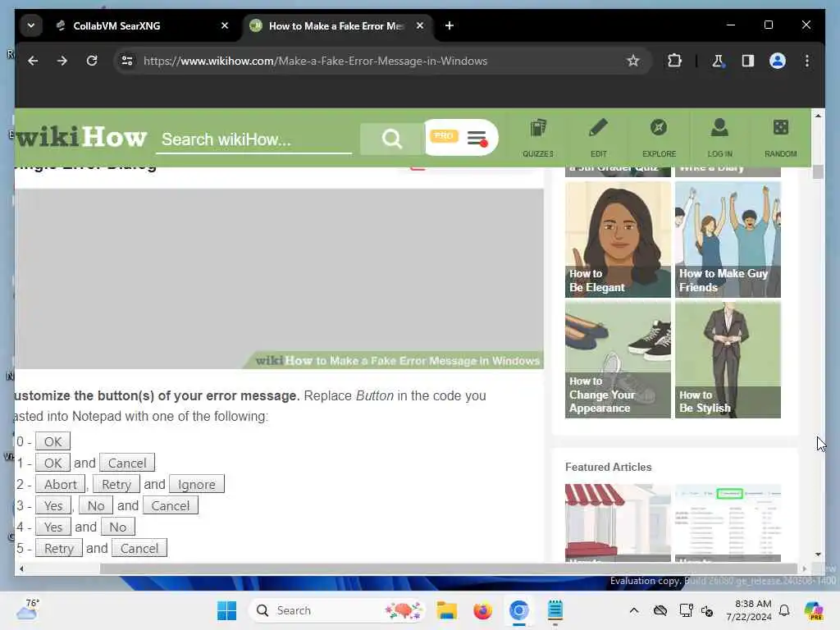Open the browser extensions menu

tap(674, 61)
